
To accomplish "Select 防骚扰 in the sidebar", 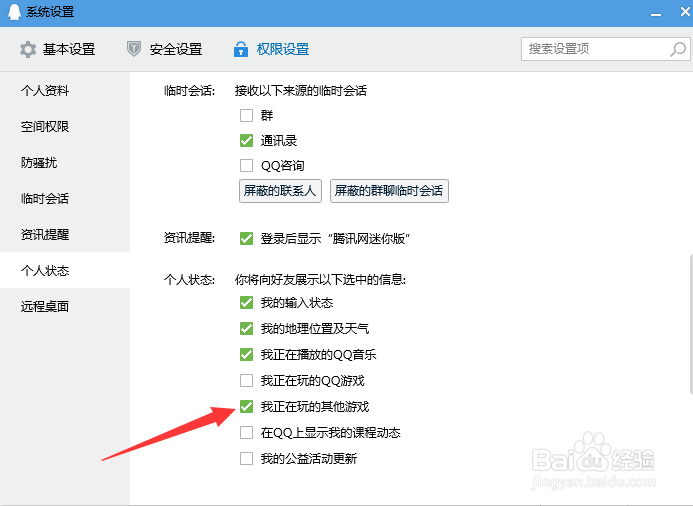I will [x=65, y=163].
